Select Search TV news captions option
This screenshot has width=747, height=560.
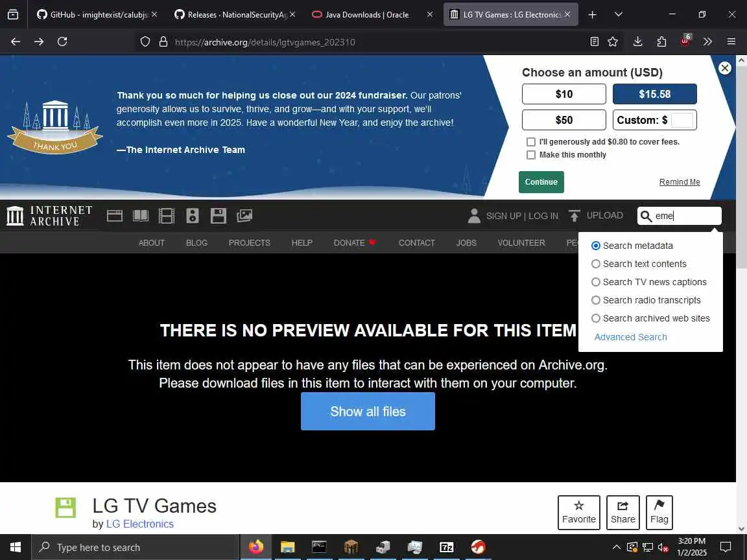tap(595, 282)
